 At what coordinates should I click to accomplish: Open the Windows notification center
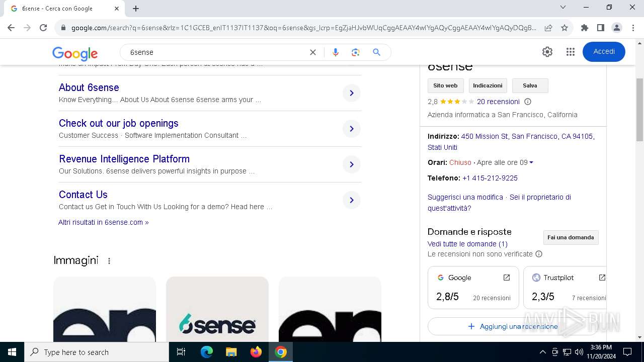tap(627, 352)
